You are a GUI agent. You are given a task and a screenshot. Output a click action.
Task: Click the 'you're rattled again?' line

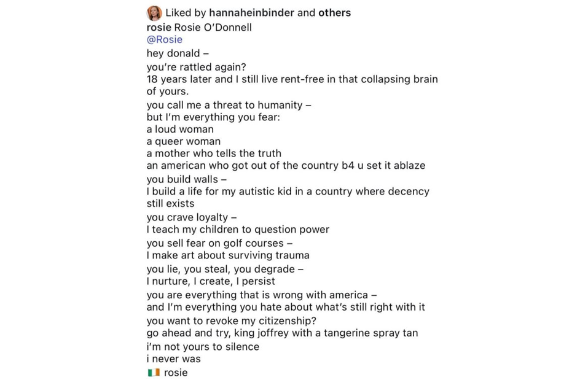coord(196,67)
